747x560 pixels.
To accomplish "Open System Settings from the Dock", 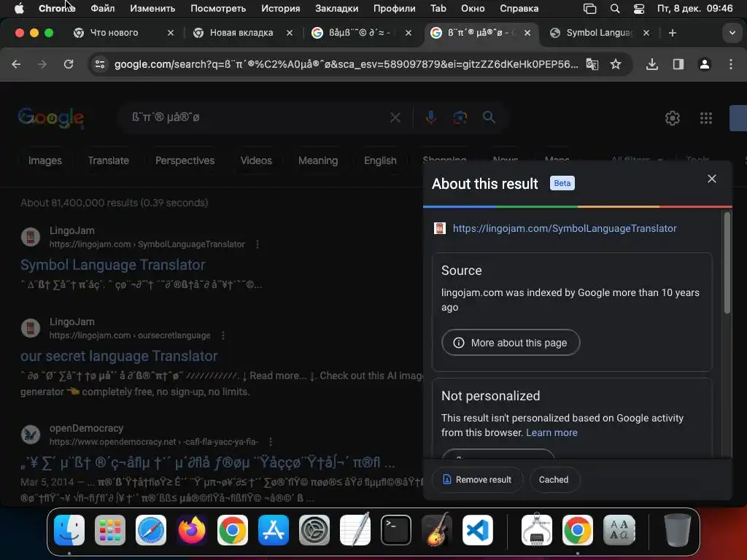I will (x=314, y=530).
